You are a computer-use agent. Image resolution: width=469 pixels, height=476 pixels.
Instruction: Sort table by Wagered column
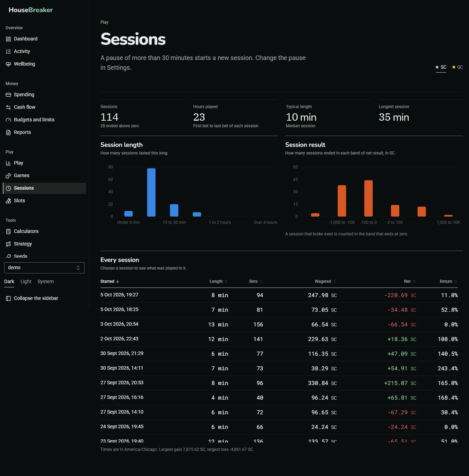click(325, 281)
